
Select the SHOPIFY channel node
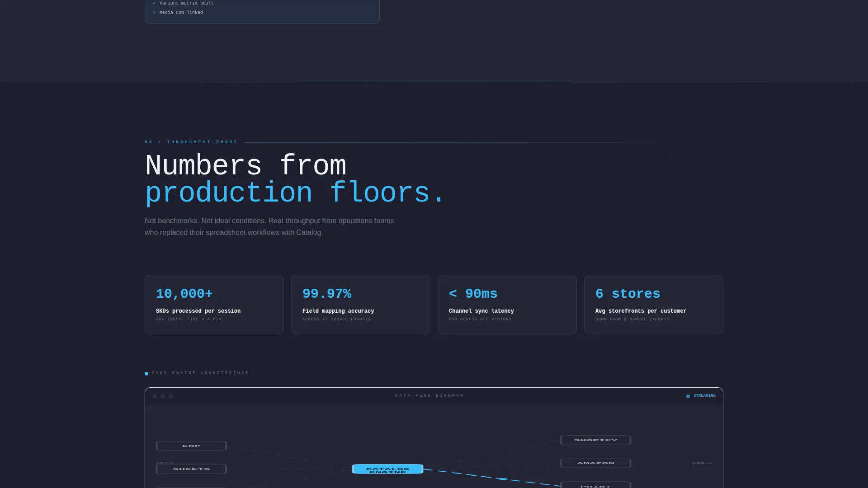[596, 440]
